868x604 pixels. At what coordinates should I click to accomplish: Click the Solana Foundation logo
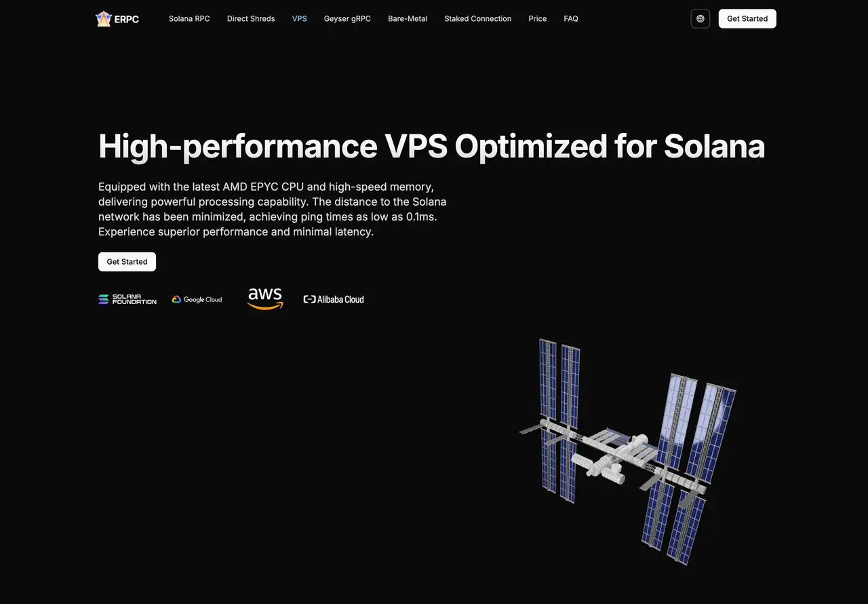pyautogui.click(x=127, y=299)
